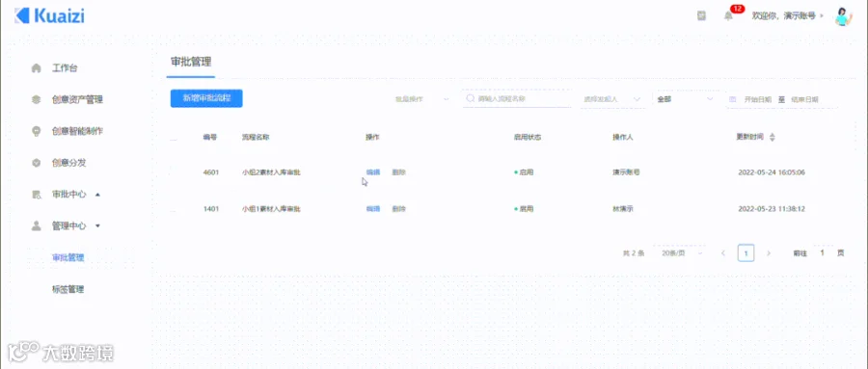The image size is (868, 369).
Task: Focus the 请输入流程名称 search field
Action: tap(517, 98)
